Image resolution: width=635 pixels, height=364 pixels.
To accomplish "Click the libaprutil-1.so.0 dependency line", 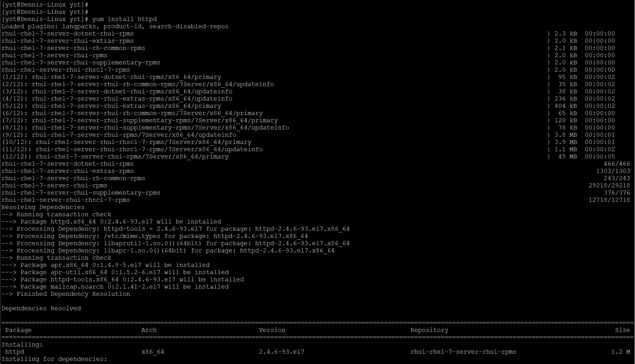I will 176,243.
